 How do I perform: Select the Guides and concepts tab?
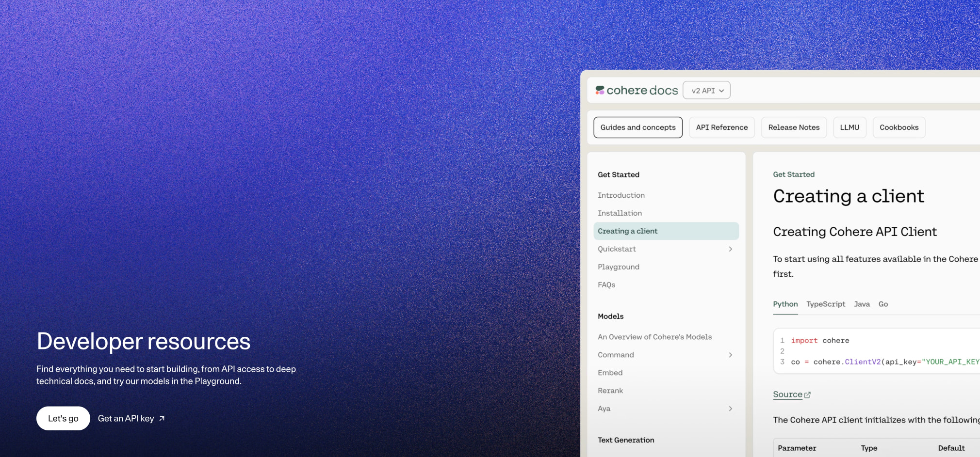[x=638, y=127]
